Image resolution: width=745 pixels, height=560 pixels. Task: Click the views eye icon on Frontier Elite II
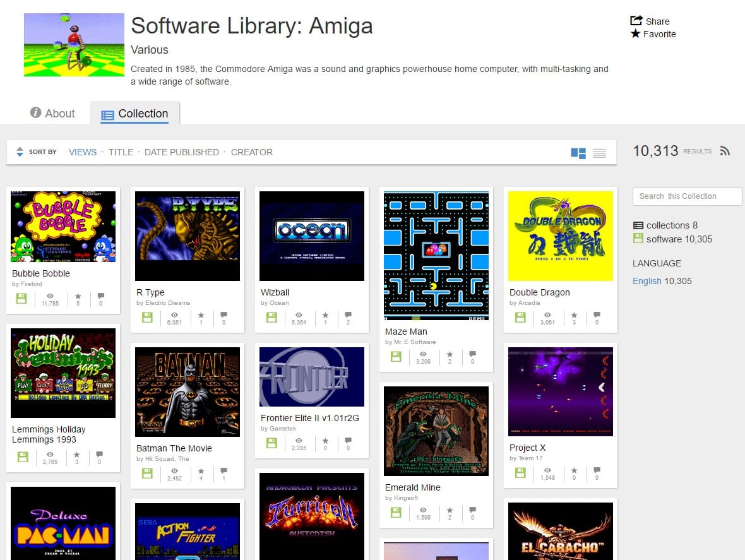299,440
